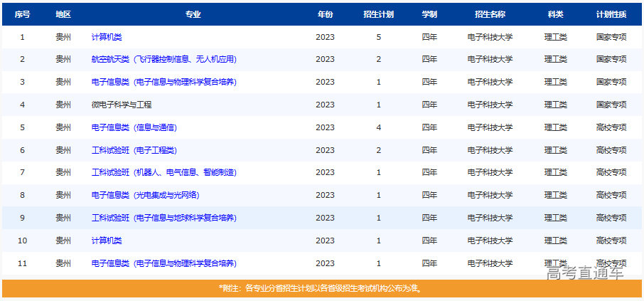The height and width of the screenshot is (301, 644).
Task: Click the 电子信息类 (光电集成与光网络) link
Action: coord(145,196)
